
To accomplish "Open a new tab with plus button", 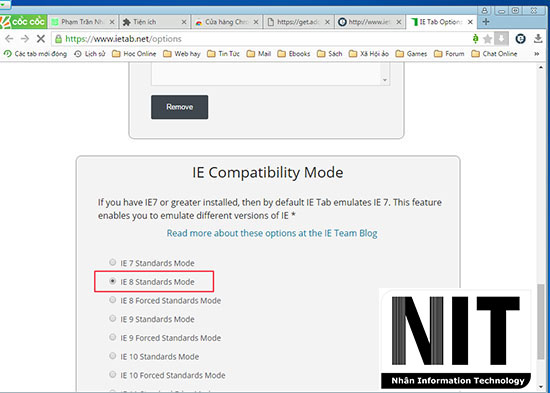I will 486,22.
